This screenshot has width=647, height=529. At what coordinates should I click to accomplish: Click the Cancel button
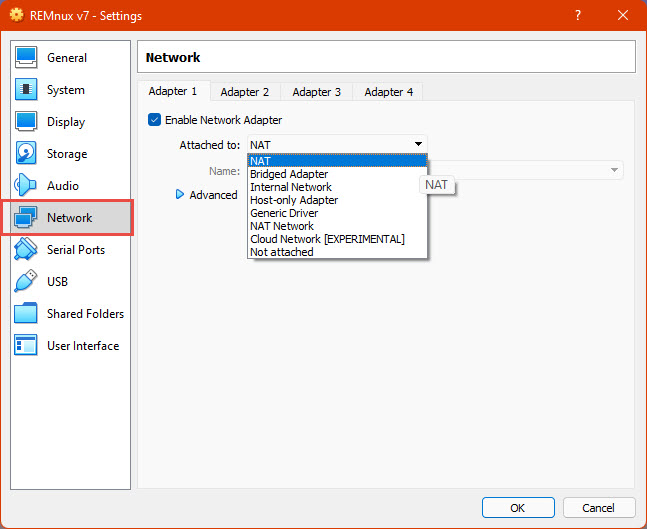(598, 507)
